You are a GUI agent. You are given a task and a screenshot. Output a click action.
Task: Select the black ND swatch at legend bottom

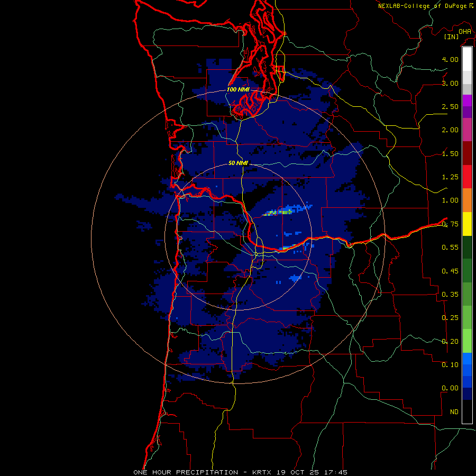467,411
